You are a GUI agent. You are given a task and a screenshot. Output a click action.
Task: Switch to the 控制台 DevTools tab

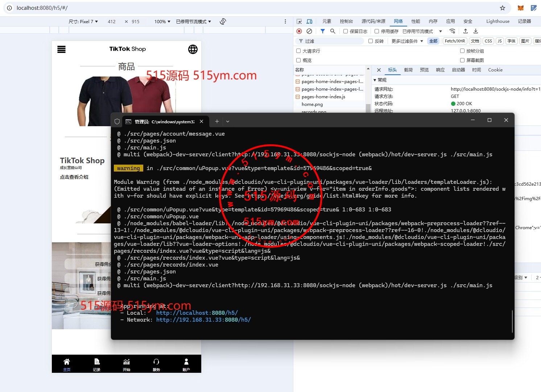[x=346, y=21]
